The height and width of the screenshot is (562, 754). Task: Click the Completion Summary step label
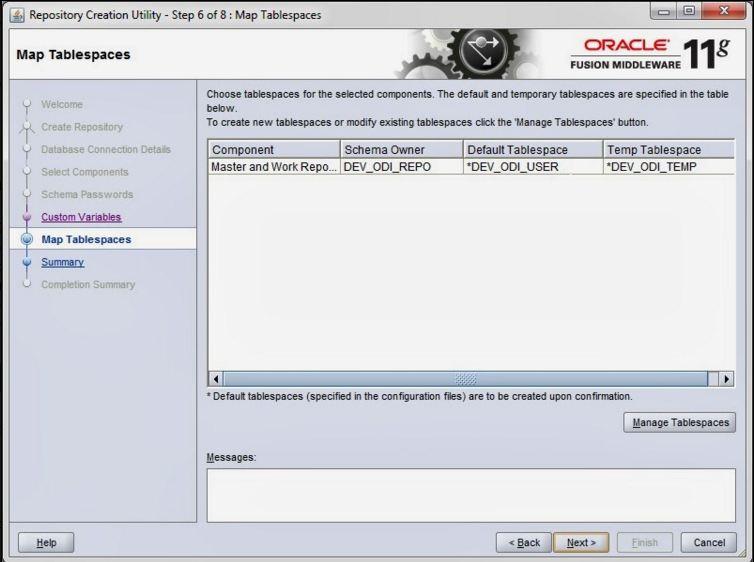88,285
